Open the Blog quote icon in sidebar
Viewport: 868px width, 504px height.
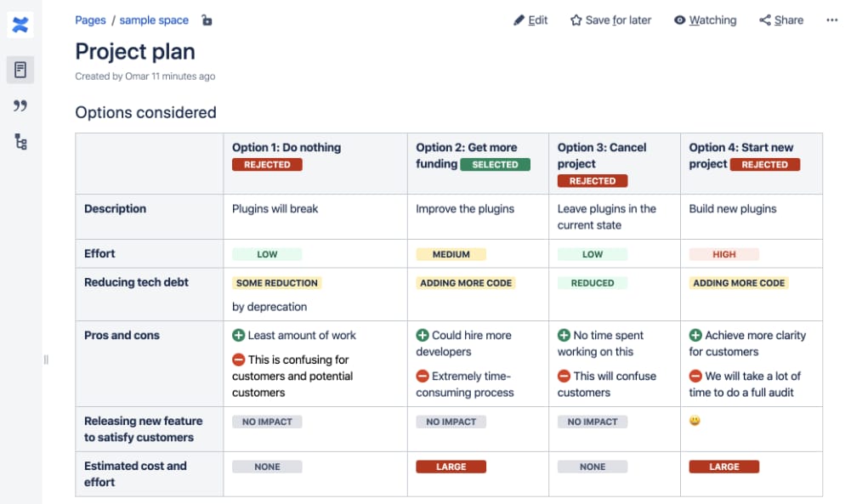[x=20, y=105]
